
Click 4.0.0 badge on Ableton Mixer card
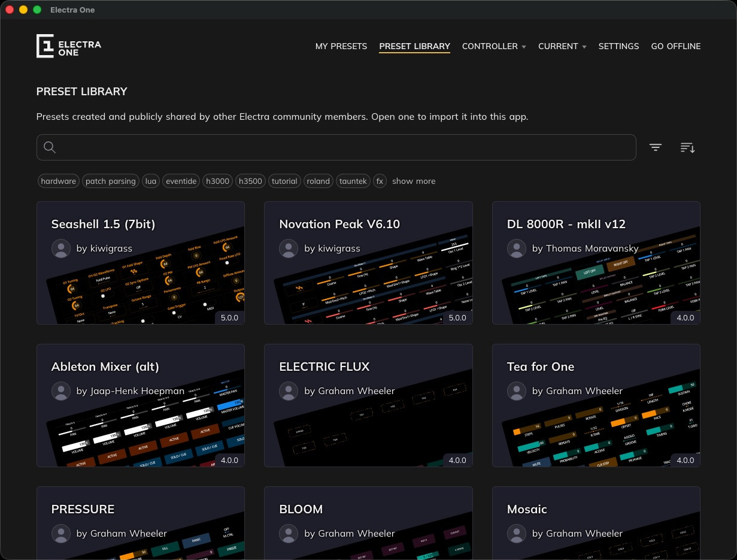(229, 460)
